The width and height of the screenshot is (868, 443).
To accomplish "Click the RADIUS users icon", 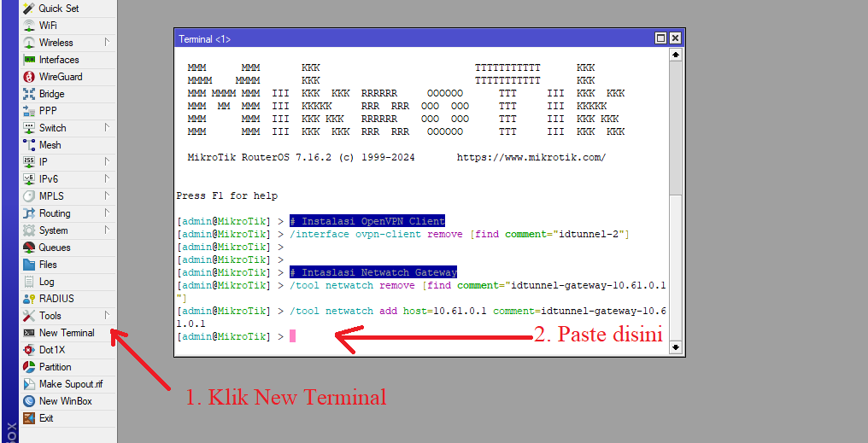I will click(29, 299).
